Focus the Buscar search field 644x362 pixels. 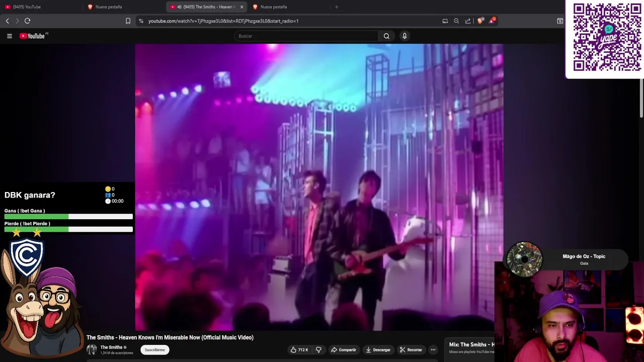[306, 36]
